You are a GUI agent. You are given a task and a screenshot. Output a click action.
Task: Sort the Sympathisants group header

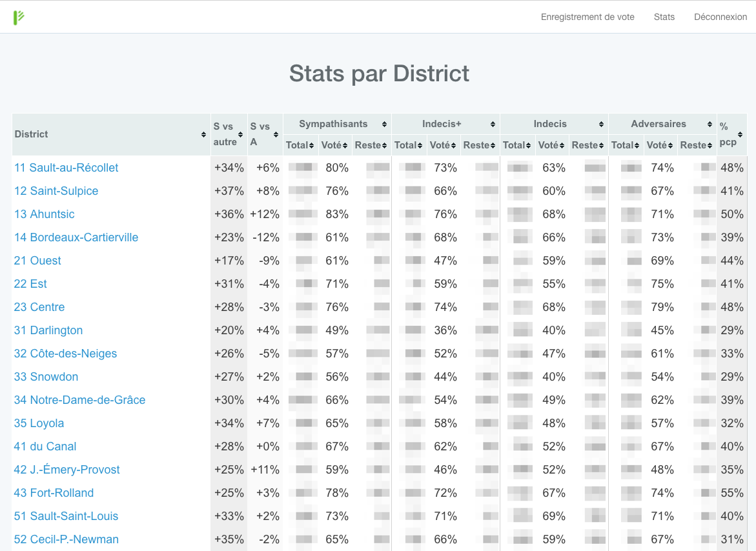[338, 125]
